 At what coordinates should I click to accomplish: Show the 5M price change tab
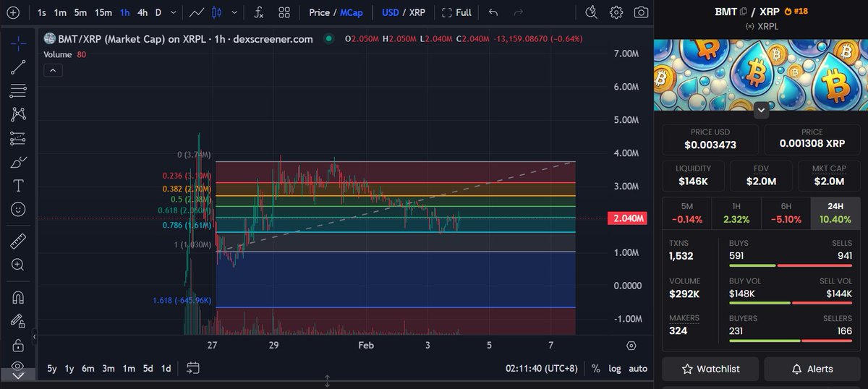point(686,213)
